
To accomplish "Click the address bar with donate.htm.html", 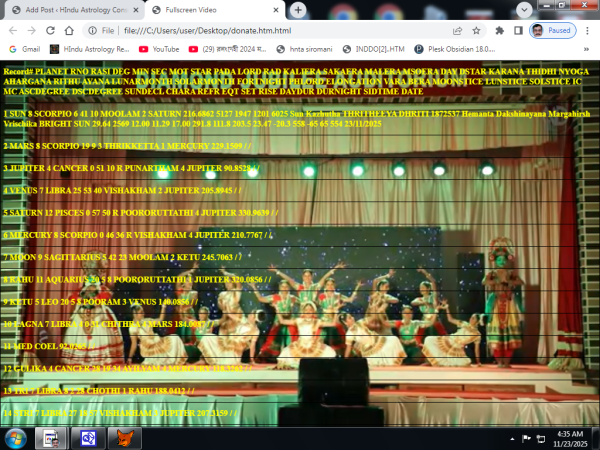I will [x=250, y=30].
